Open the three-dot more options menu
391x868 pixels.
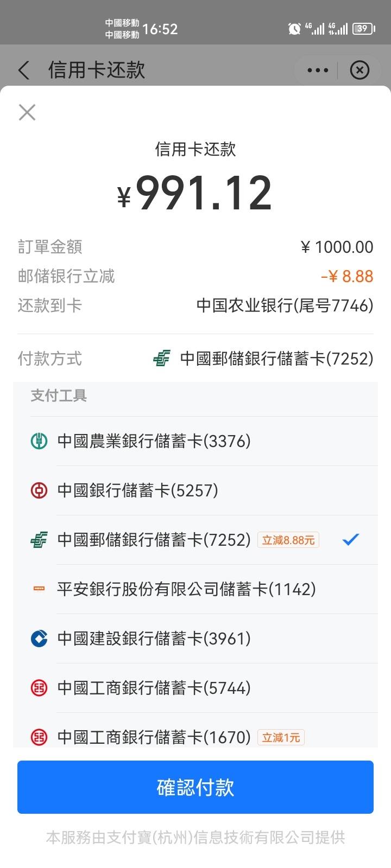[x=318, y=71]
